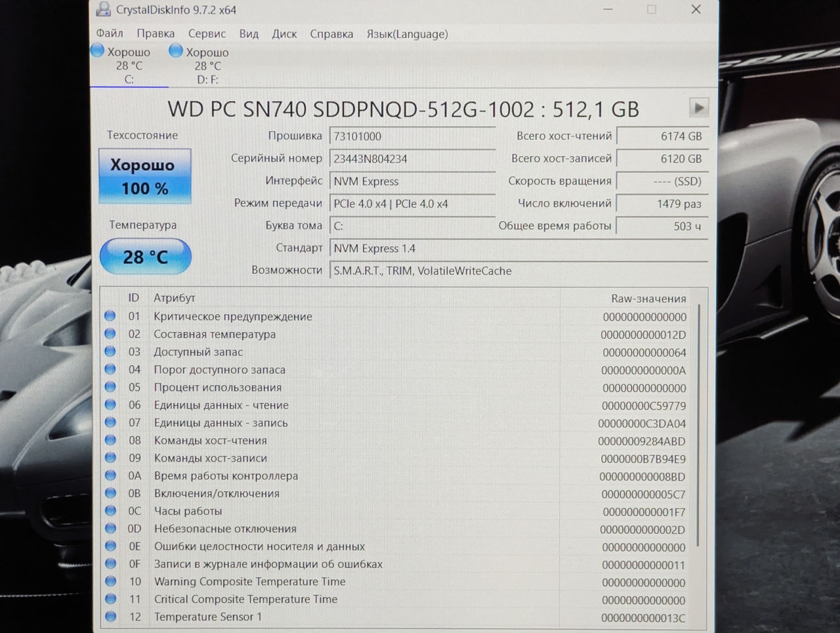Click the total host writes value 6120 GB
The image size is (840, 633).
663,159
